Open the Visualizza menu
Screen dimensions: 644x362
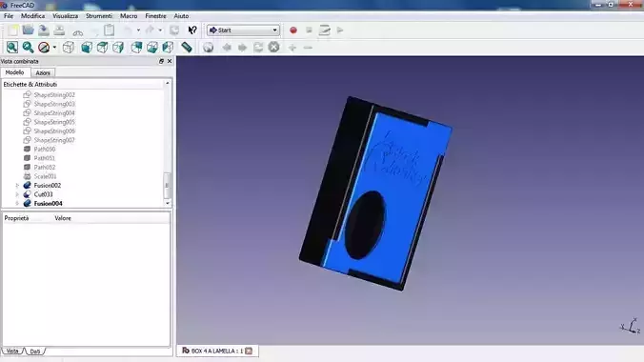tap(66, 15)
